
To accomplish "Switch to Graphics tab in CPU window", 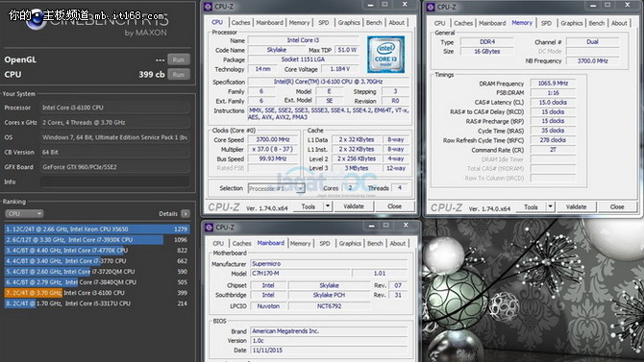I will [349, 23].
